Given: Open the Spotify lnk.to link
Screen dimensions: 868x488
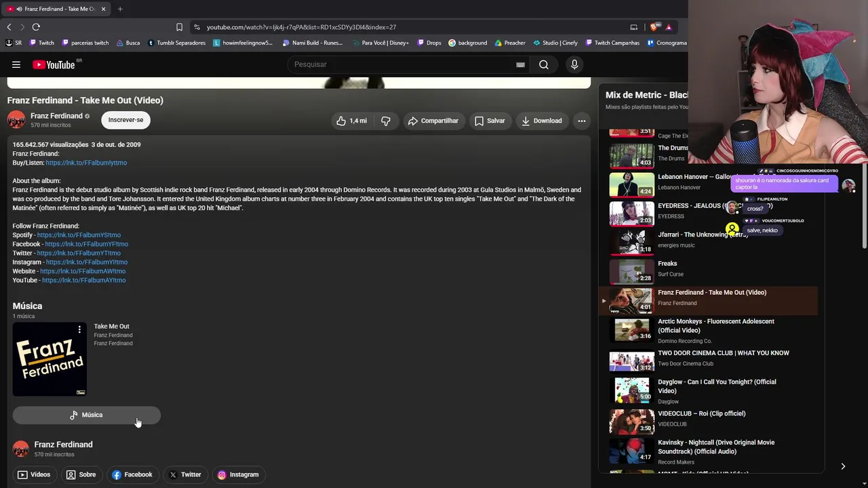Looking at the screenshot, I should (79, 235).
